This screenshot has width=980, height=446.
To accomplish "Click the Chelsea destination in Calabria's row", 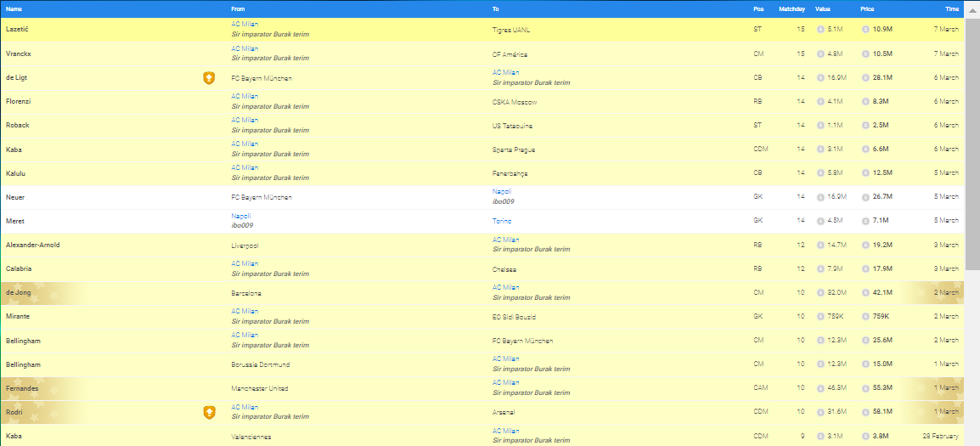I will (x=504, y=269).
